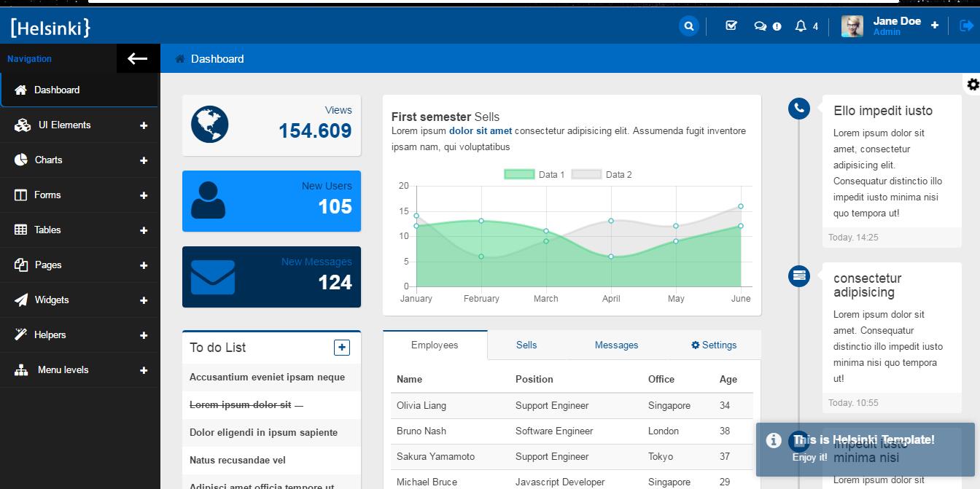This screenshot has width=980, height=489.
Task: Collapse the navigation with the back arrow
Action: pos(138,58)
